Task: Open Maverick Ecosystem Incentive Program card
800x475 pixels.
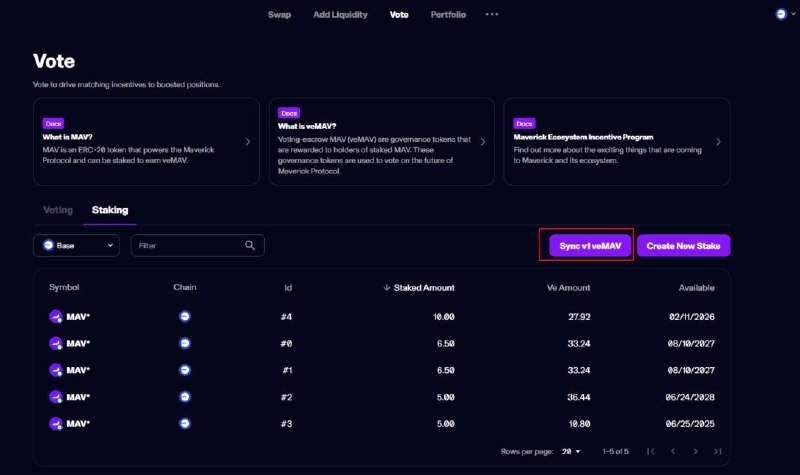Action: click(x=617, y=141)
